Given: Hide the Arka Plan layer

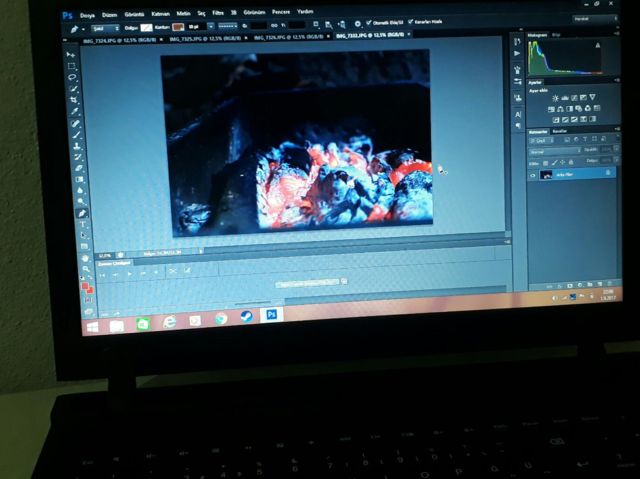Looking at the screenshot, I should click(532, 174).
